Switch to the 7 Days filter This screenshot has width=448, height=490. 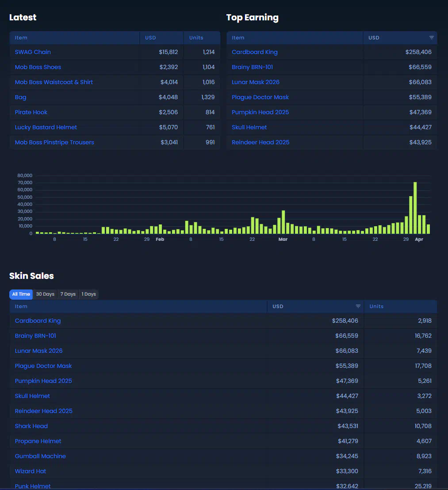(68, 294)
